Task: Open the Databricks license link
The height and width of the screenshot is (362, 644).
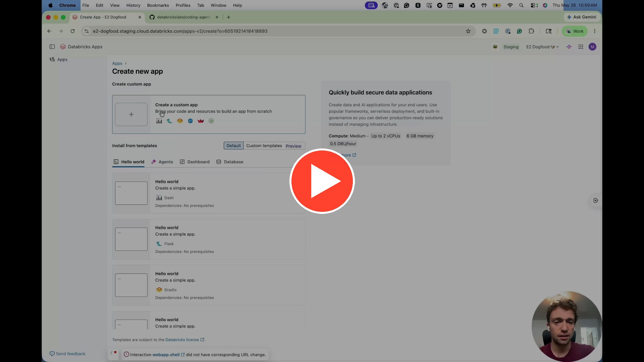Action: click(x=184, y=340)
